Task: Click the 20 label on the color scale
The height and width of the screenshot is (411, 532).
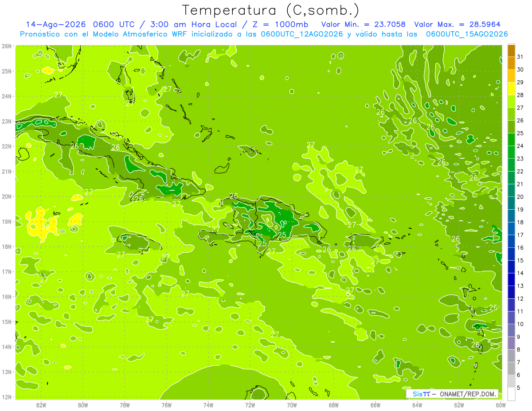Action: (x=521, y=197)
